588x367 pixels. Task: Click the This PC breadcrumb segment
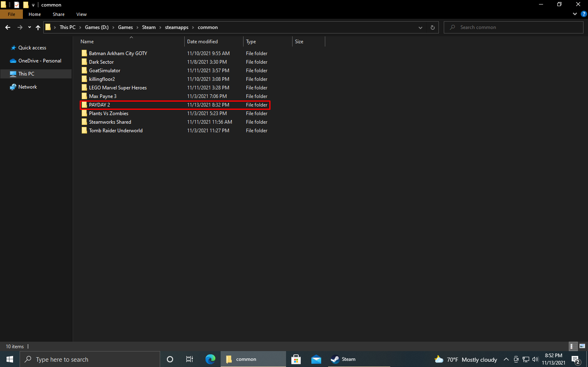67,27
